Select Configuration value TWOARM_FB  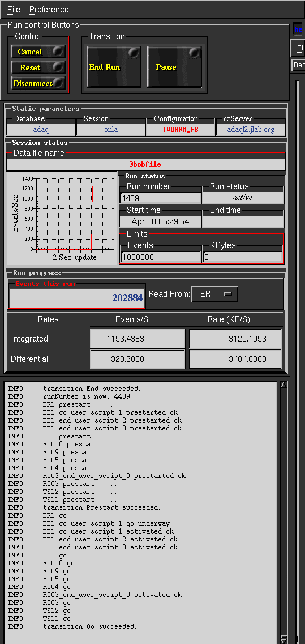181,129
